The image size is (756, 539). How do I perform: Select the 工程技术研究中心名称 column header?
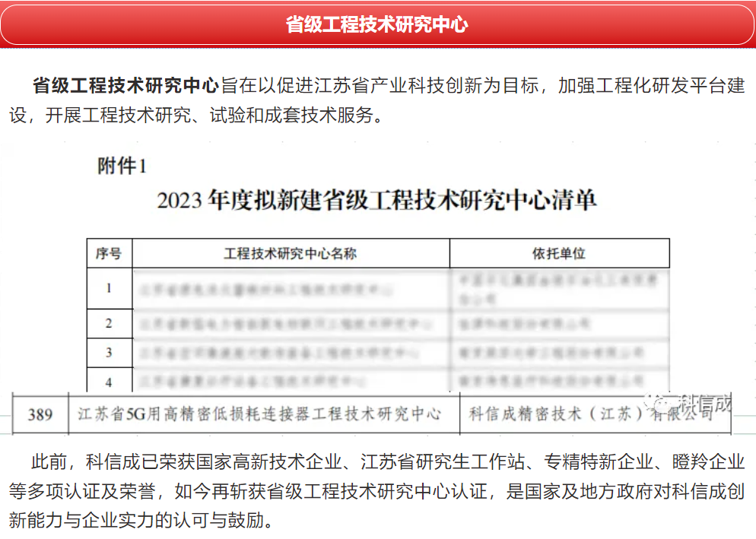point(291,253)
